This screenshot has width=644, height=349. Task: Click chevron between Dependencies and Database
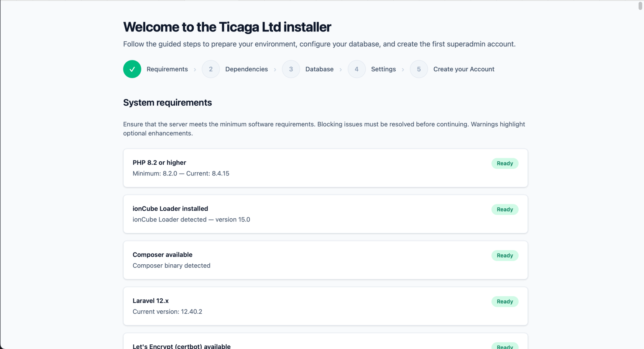[275, 70]
